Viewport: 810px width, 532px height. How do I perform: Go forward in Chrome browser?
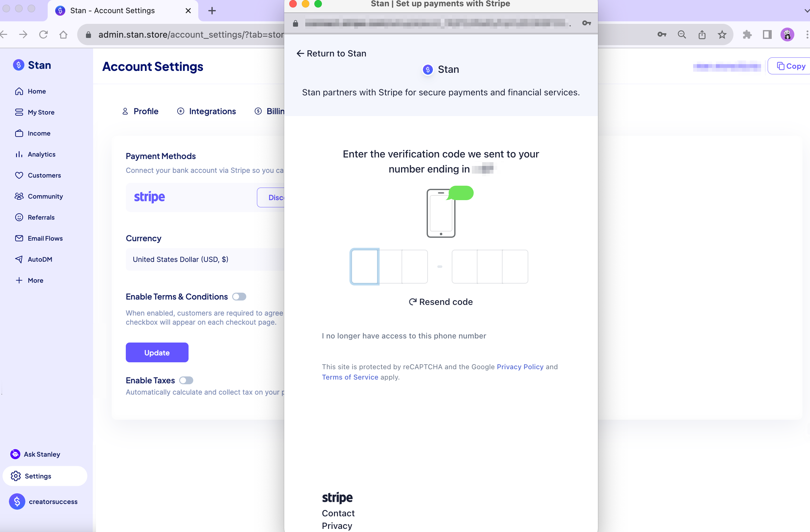[x=24, y=35]
